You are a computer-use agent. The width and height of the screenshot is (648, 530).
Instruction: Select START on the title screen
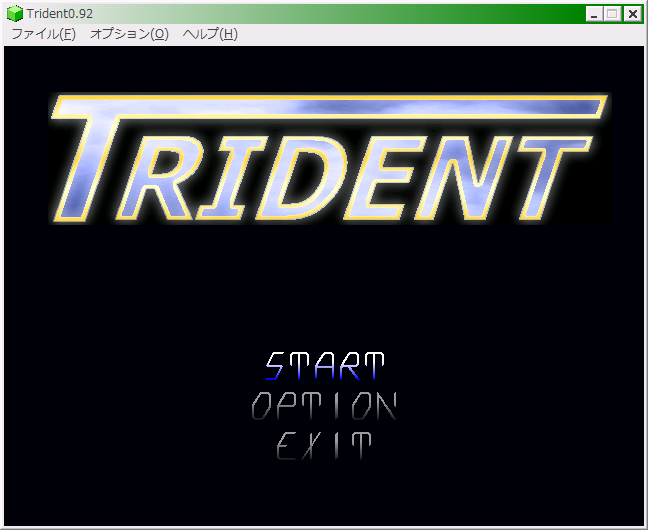click(324, 366)
